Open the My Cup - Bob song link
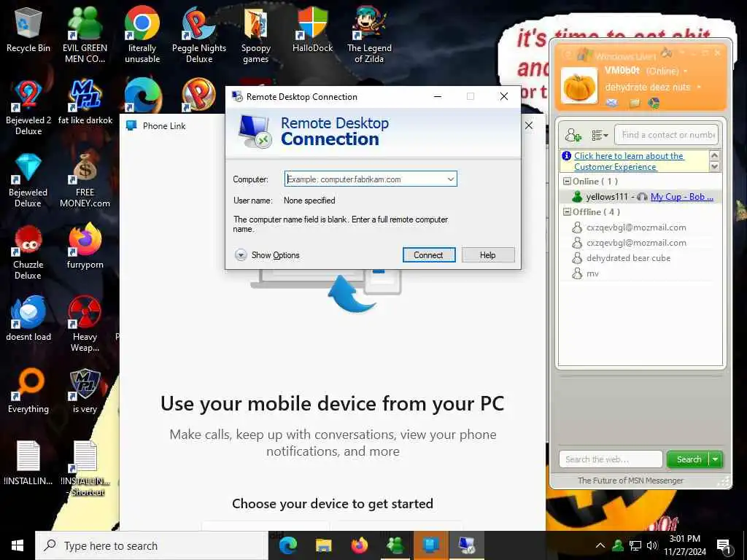Screen dimensions: 747x560 click(682, 197)
